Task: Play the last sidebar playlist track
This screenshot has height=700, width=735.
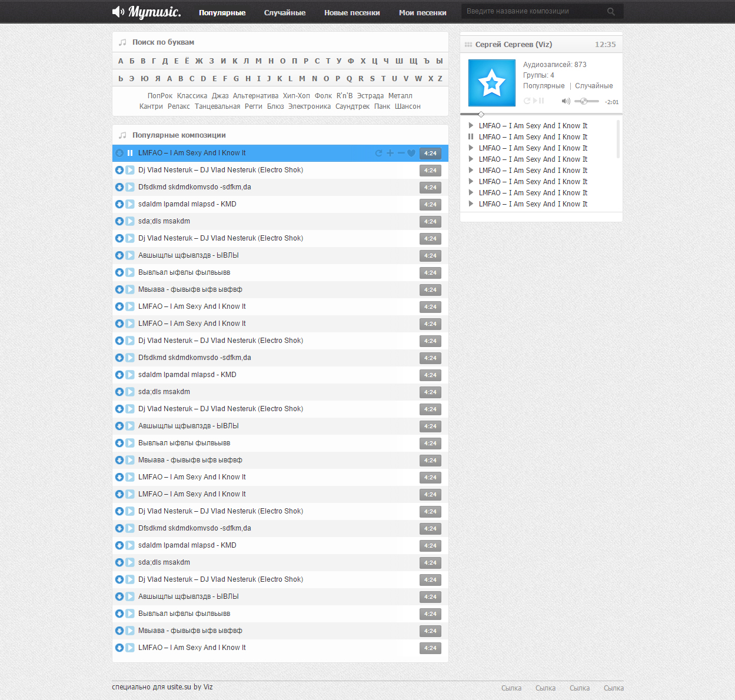Action: coord(471,204)
